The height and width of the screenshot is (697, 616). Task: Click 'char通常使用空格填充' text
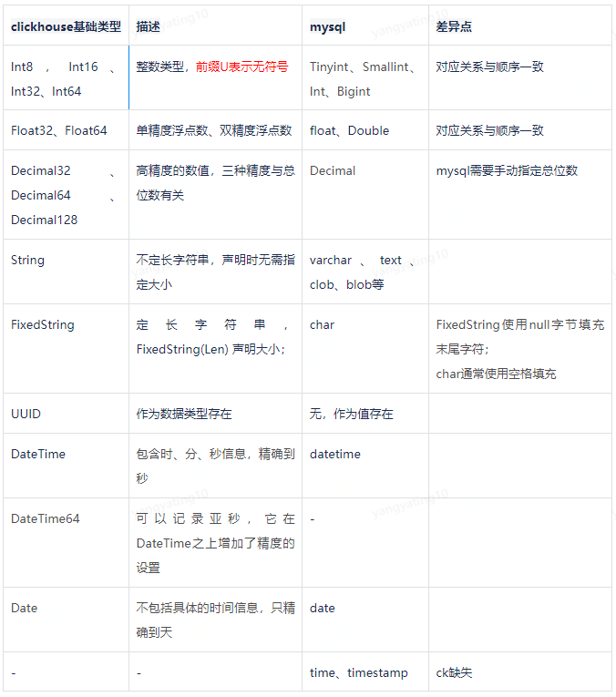(496, 374)
